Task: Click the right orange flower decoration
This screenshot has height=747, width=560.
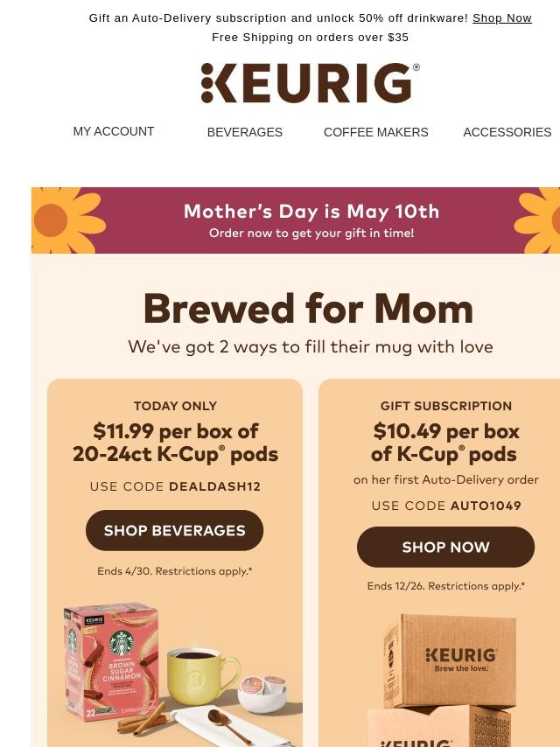Action: click(540, 220)
